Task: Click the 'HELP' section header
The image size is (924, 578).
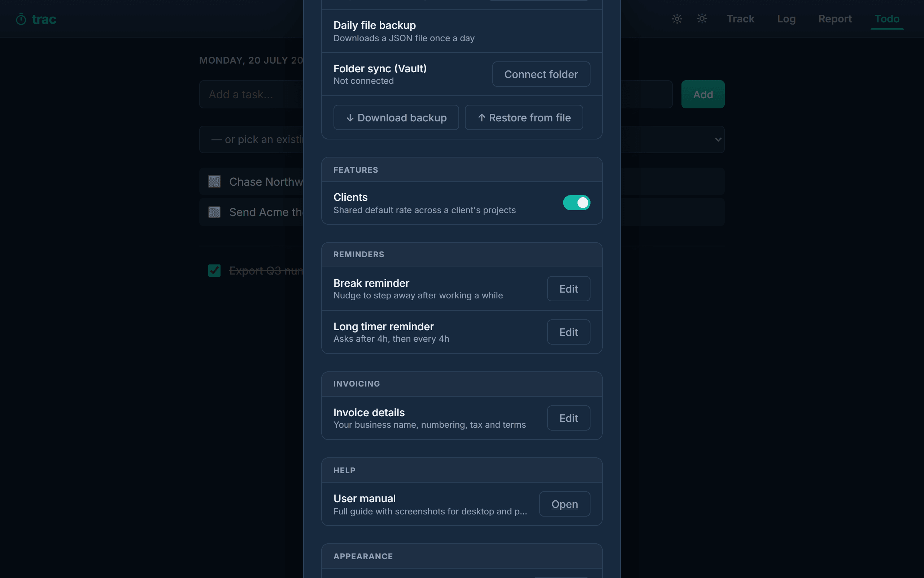Action: click(344, 471)
